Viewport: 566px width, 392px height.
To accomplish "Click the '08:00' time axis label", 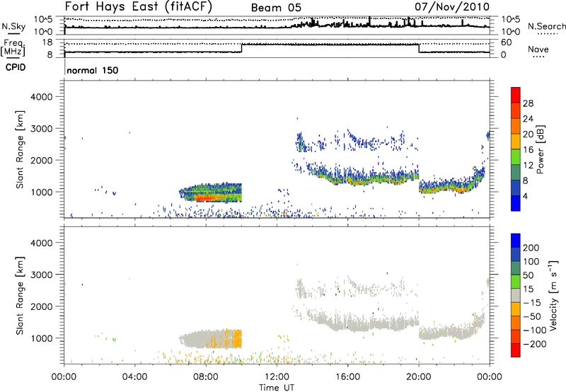I will [x=206, y=377].
